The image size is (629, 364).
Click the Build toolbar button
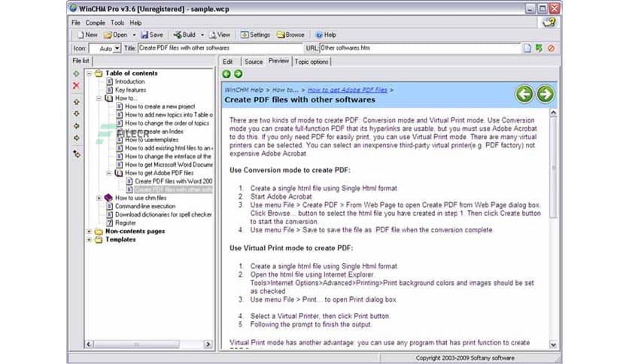point(184,35)
